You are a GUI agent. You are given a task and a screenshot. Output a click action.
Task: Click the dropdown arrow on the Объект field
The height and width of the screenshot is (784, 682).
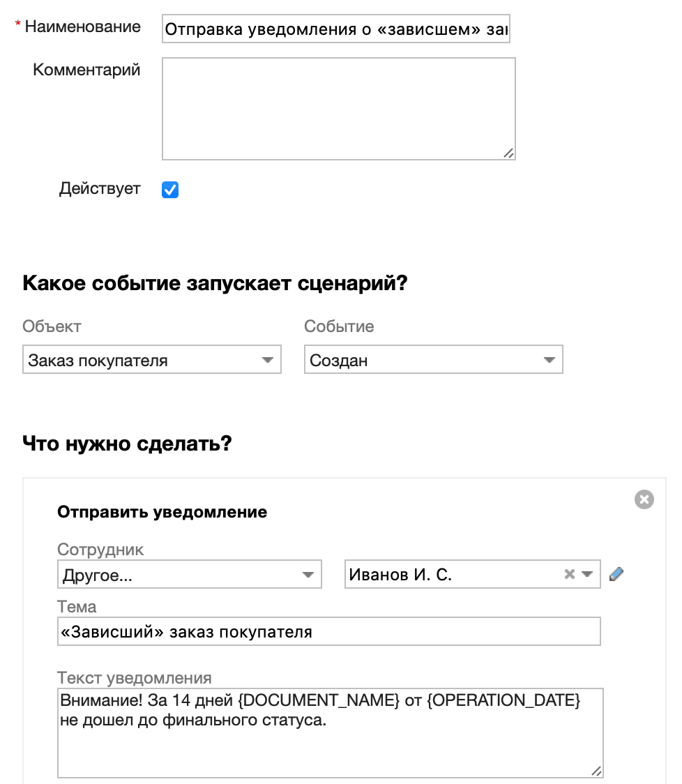pos(268,359)
